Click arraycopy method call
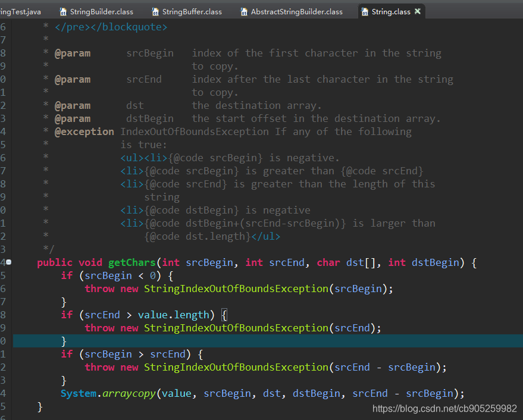Image resolution: width=523 pixels, height=420 pixels. click(x=129, y=394)
